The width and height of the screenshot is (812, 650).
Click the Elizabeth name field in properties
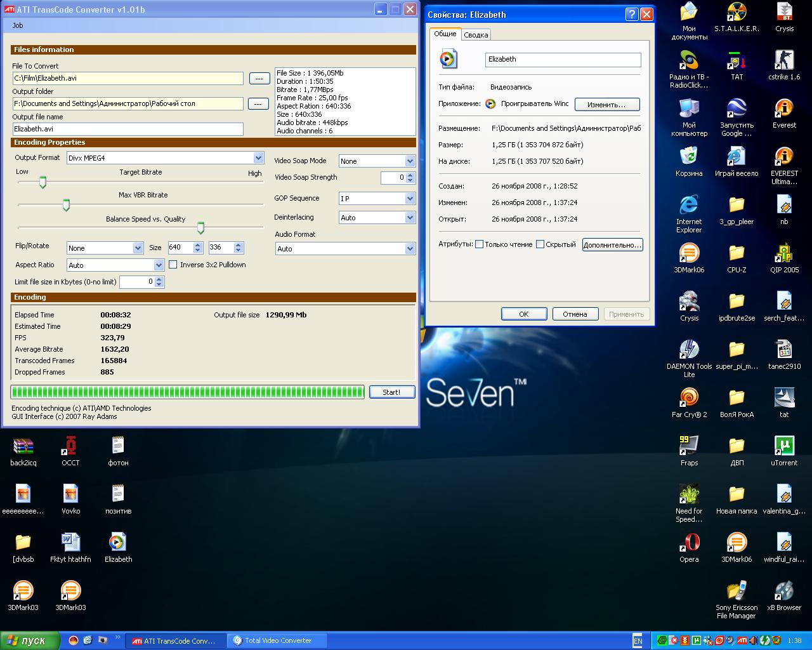coord(563,59)
